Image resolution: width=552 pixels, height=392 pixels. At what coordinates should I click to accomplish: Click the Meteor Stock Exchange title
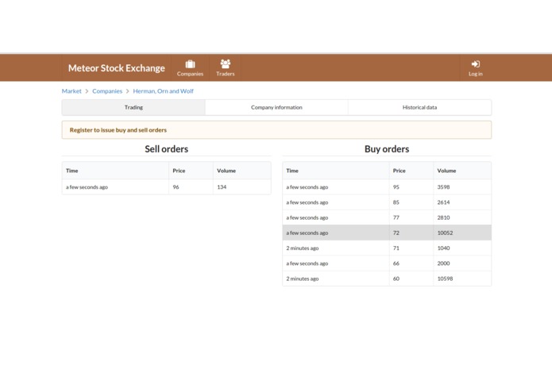(x=117, y=68)
